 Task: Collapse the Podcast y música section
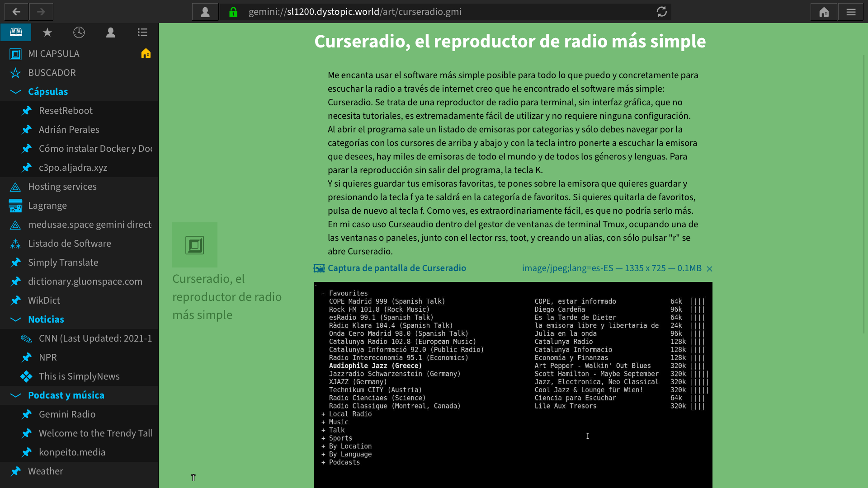15,395
